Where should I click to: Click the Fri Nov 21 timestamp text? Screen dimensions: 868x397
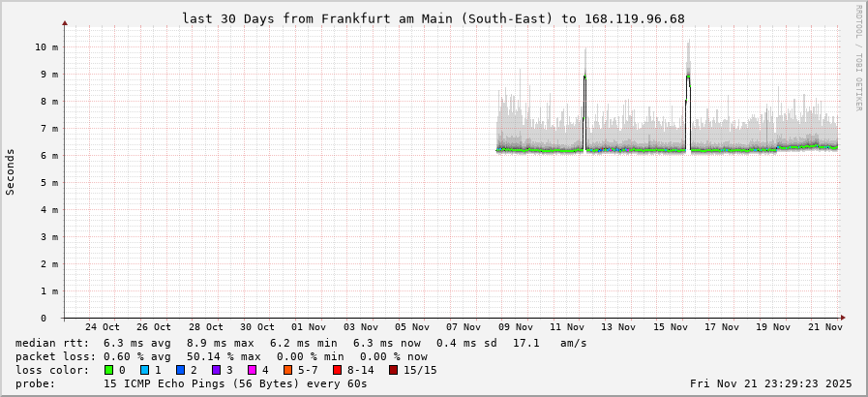[772, 383]
